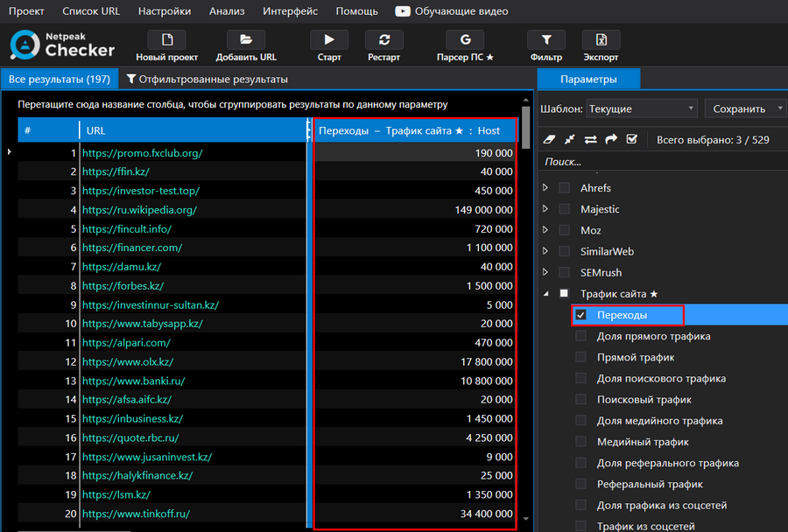Open the Интерфейс menu
788x532 pixels.
(x=290, y=11)
